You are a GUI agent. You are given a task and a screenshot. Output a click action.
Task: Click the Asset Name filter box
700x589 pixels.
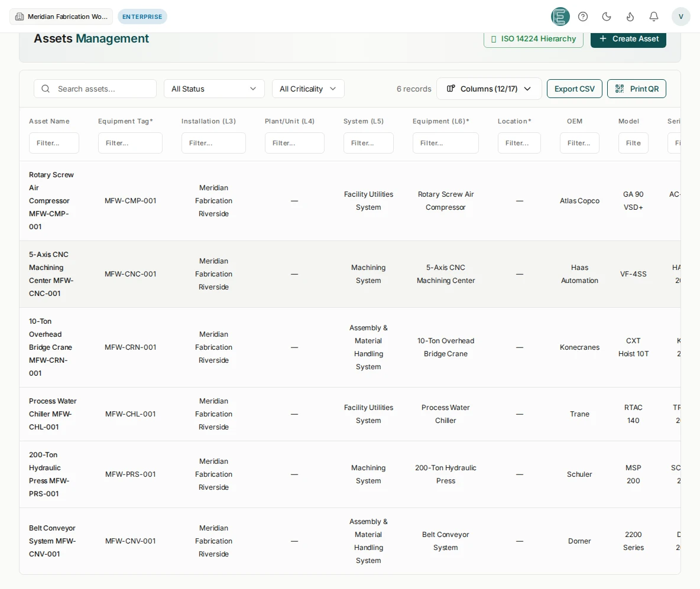(x=54, y=143)
